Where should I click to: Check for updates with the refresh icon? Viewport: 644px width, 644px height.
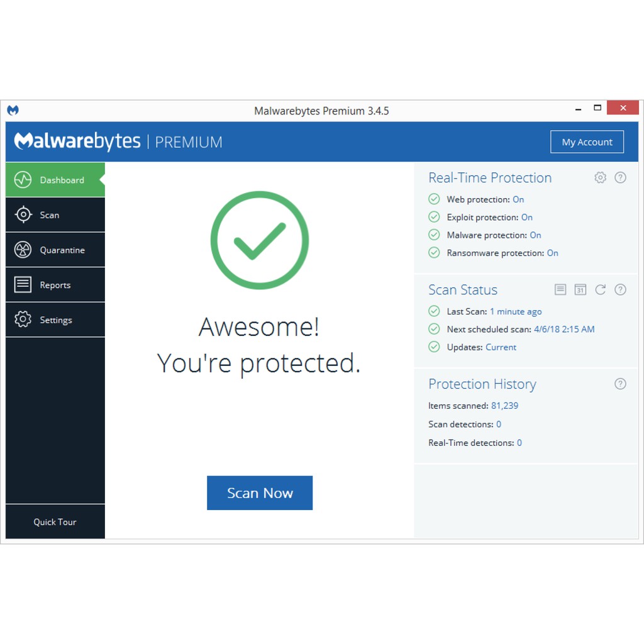click(x=600, y=289)
